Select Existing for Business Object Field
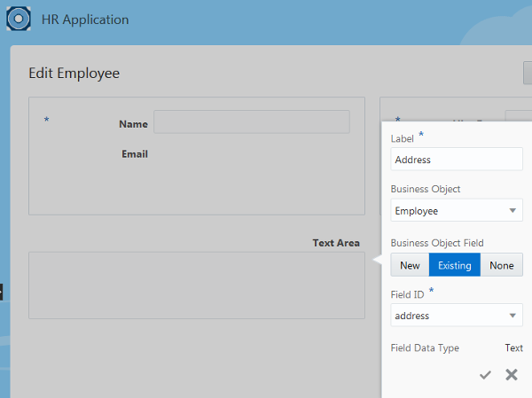The image size is (532, 398). (x=455, y=265)
